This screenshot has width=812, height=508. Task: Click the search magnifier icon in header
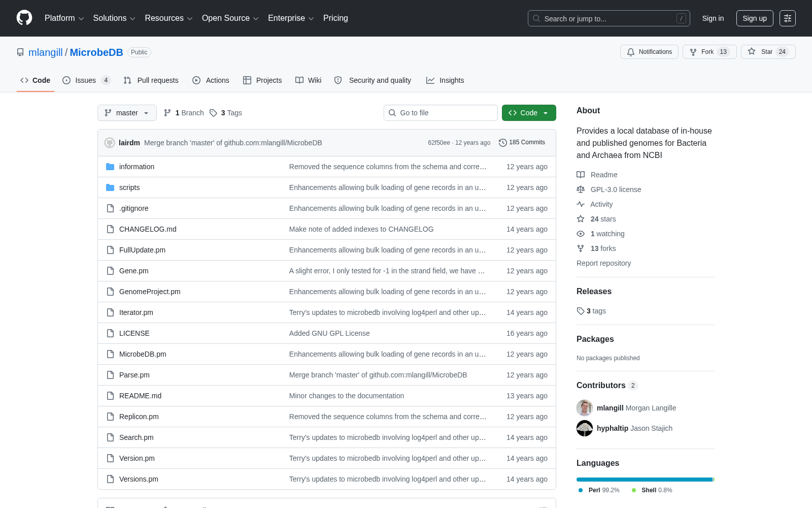[x=536, y=18]
